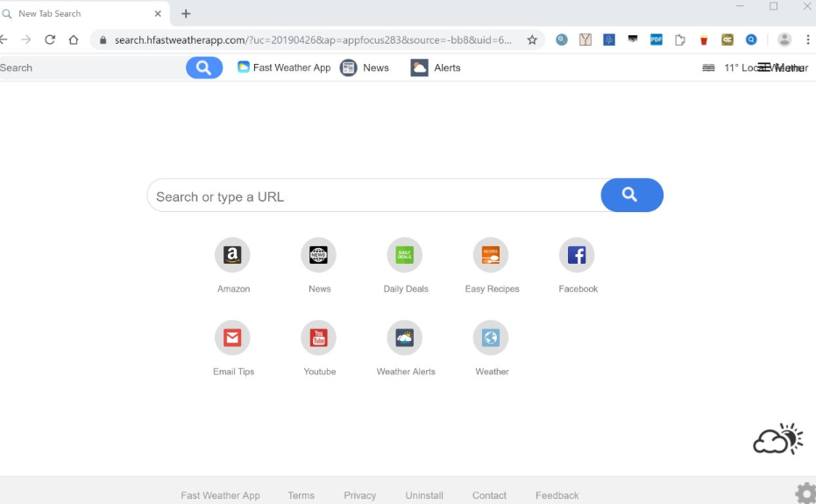The width and height of the screenshot is (816, 504).
Task: Open the Privacy footer link
Action: pyautogui.click(x=359, y=495)
